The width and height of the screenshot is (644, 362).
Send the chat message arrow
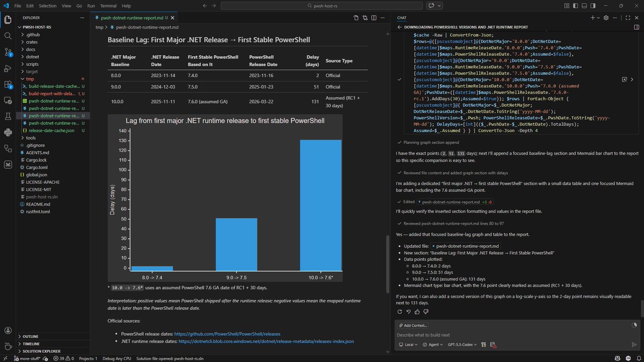634,345
